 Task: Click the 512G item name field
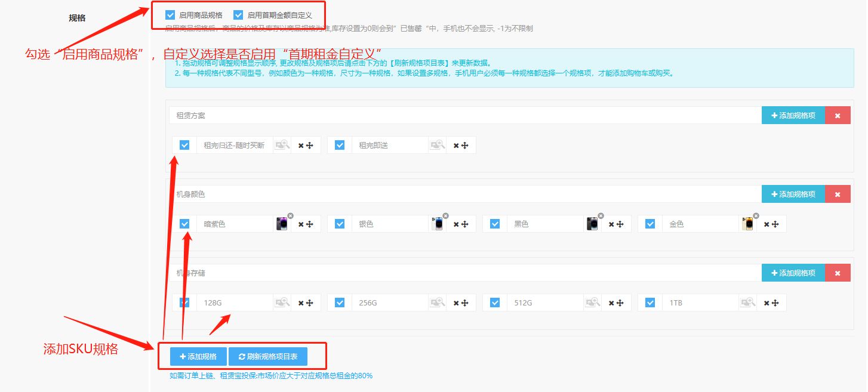click(x=545, y=303)
